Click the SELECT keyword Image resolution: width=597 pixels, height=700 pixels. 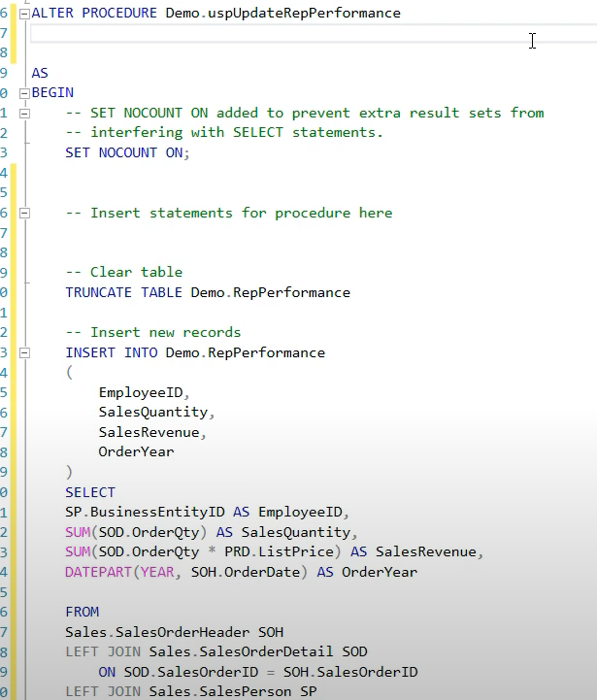(90, 492)
